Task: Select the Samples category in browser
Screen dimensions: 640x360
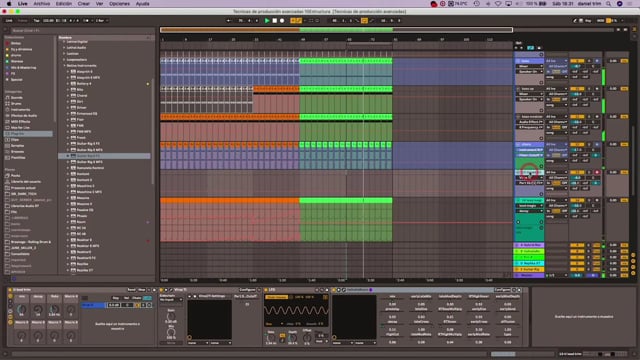Action: point(17,146)
